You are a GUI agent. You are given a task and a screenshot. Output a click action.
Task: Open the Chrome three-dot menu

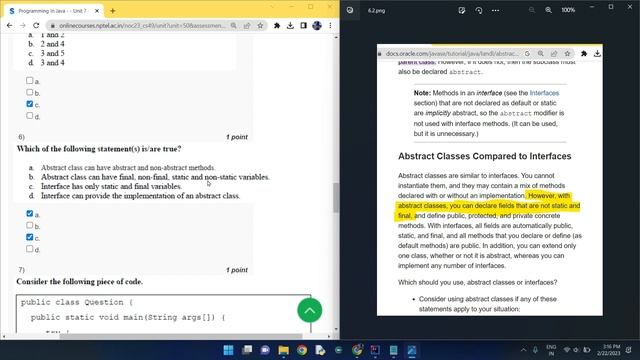point(330,26)
